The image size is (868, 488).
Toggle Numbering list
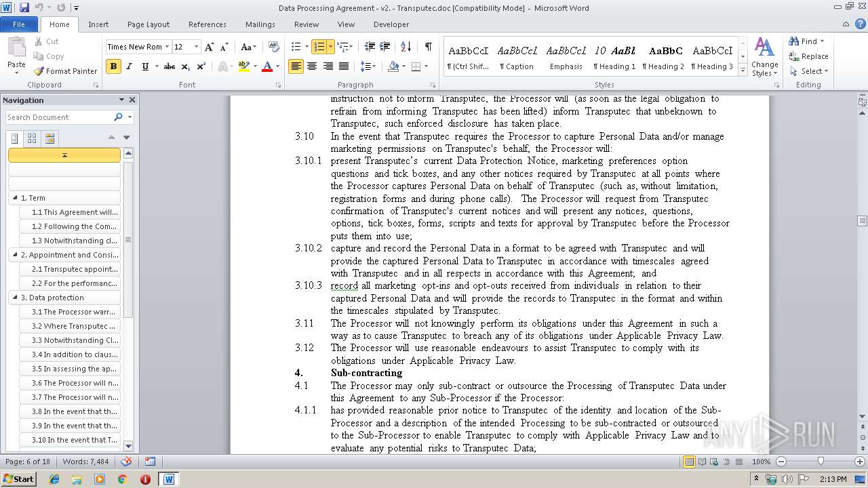[x=319, y=47]
